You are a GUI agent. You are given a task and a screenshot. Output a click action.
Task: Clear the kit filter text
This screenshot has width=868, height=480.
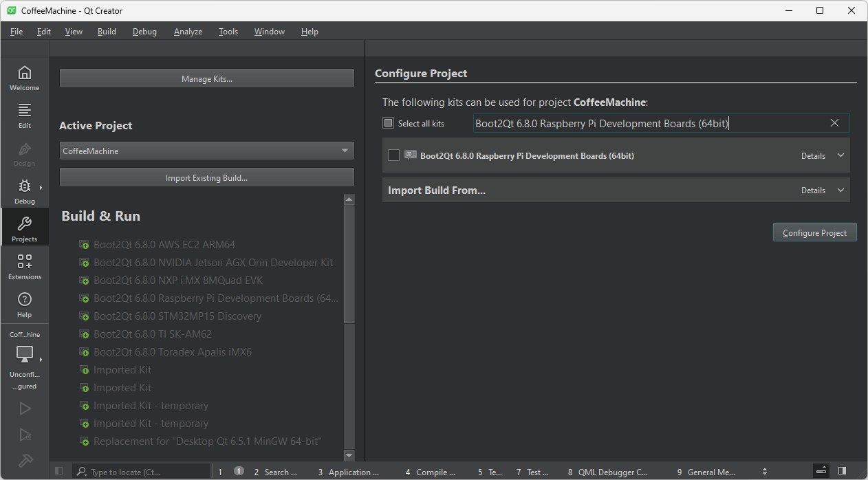[834, 123]
